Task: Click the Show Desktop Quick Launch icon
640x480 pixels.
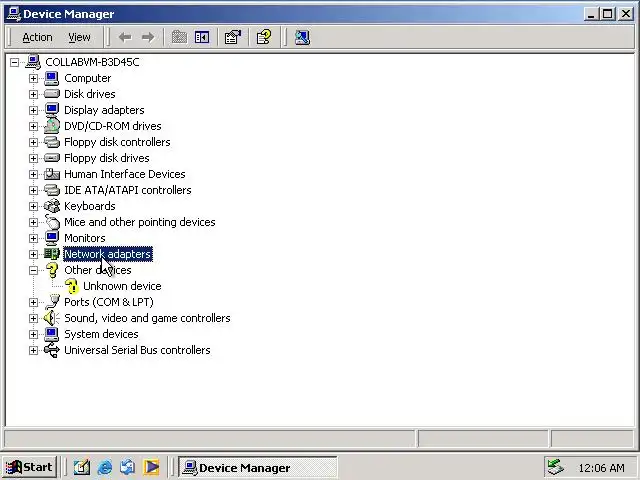Action: click(82, 467)
